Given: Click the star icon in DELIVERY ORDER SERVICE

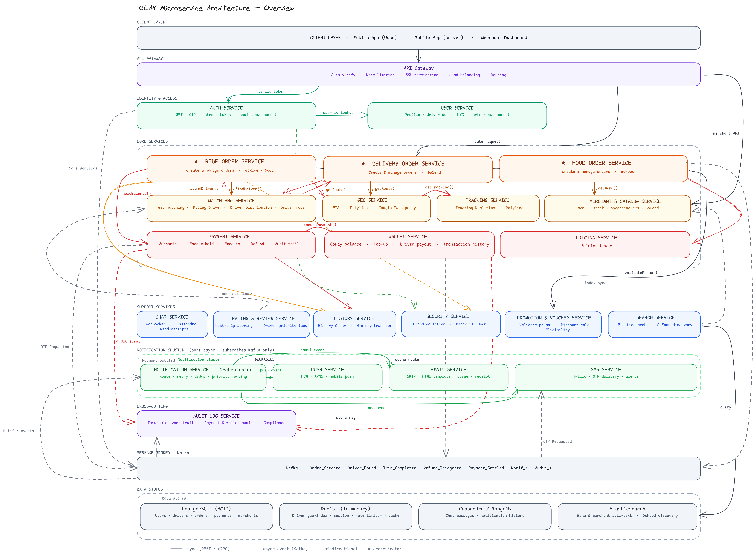Looking at the screenshot, I should coord(363,164).
